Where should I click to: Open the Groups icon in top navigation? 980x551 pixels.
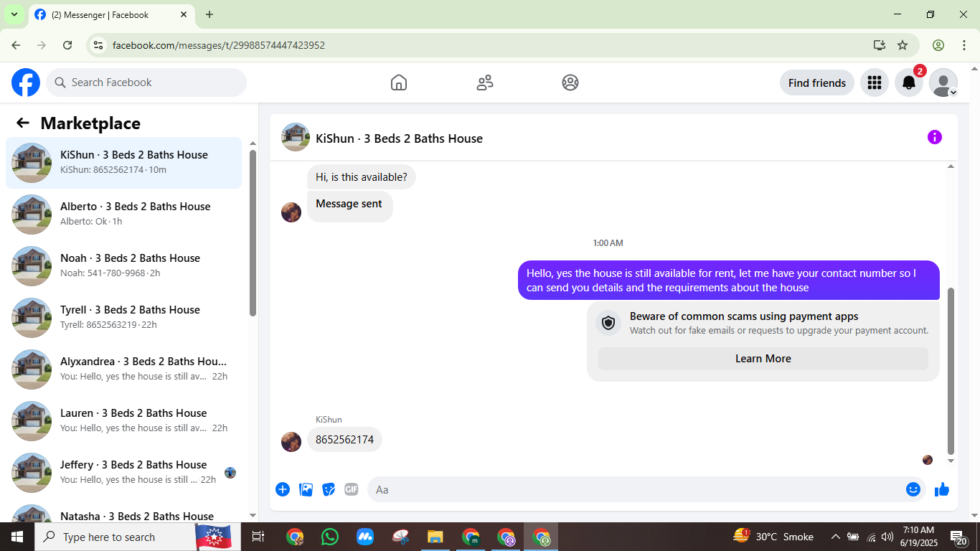pyautogui.click(x=570, y=83)
